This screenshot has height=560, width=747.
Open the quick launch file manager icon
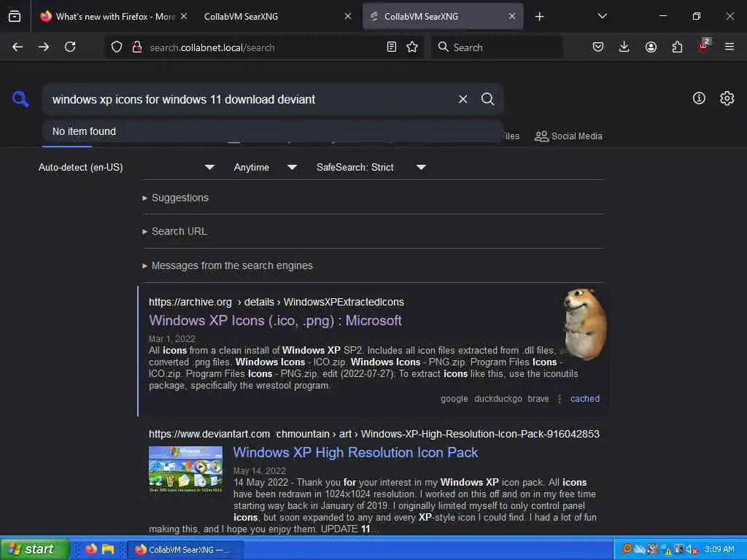click(108, 549)
